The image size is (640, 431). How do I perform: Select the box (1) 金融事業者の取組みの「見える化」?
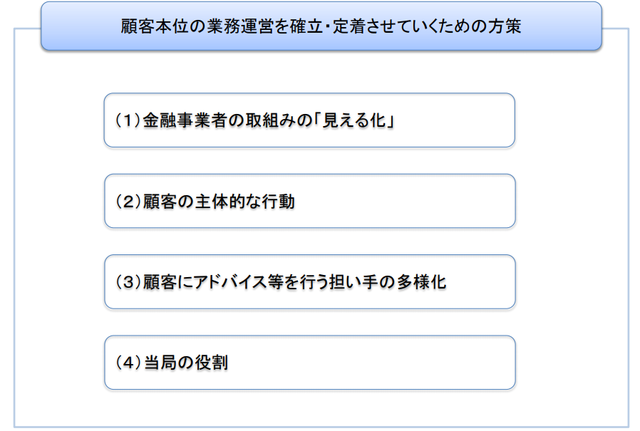pos(309,121)
